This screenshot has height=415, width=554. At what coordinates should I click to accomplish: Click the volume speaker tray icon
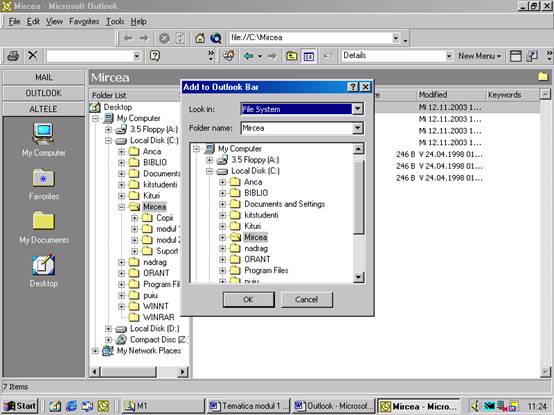[476, 406]
